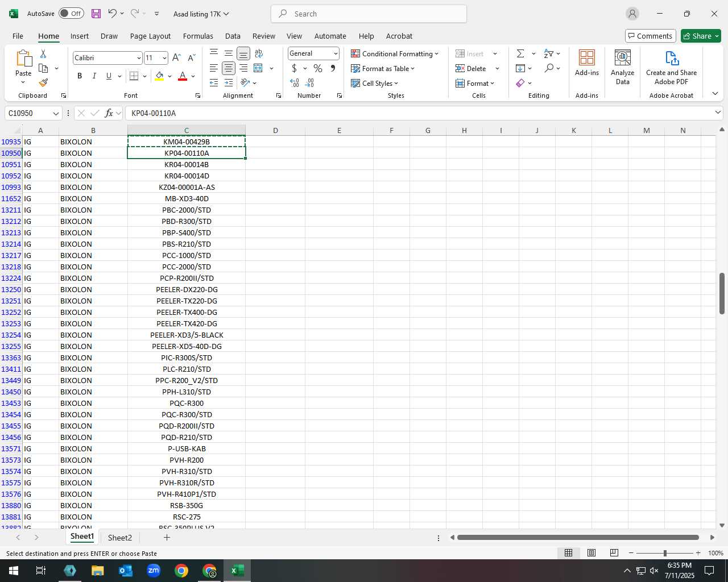Toggle Italic formatting
This screenshot has height=582, width=728.
[94, 76]
